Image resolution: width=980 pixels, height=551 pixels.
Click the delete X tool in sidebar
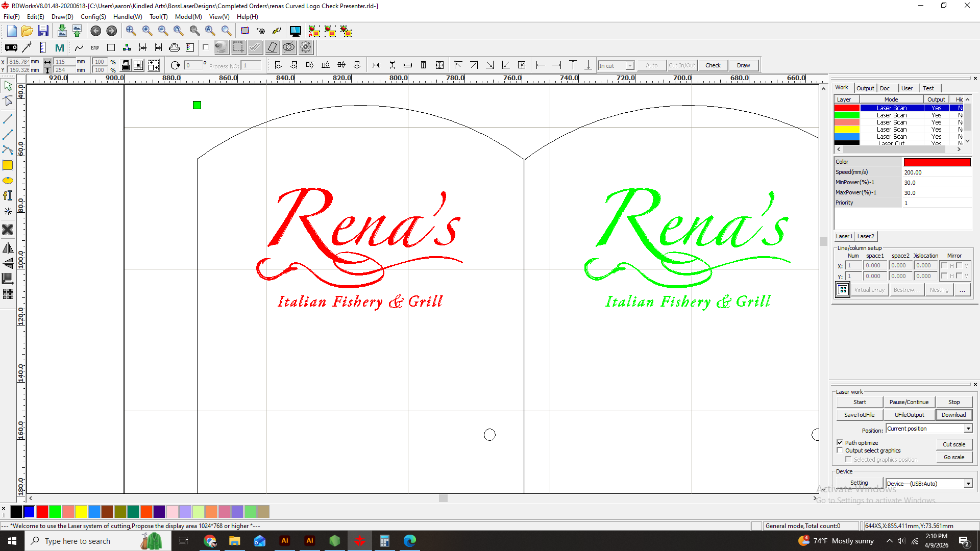[8, 230]
